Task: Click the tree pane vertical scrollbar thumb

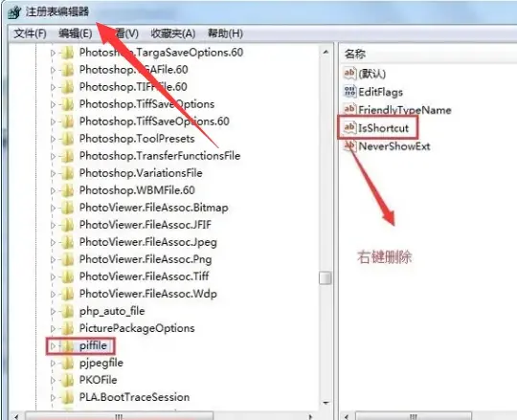Action: click(x=326, y=278)
